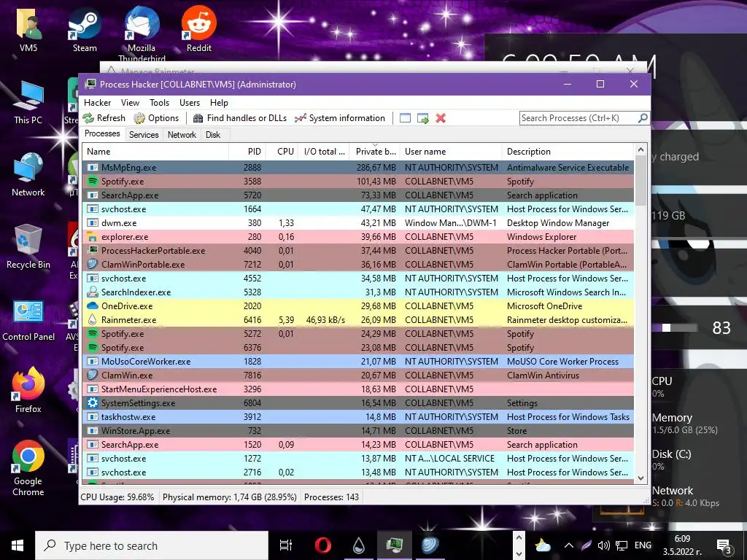This screenshot has height=560, width=747.
Task: Open the Users menu
Action: point(190,103)
